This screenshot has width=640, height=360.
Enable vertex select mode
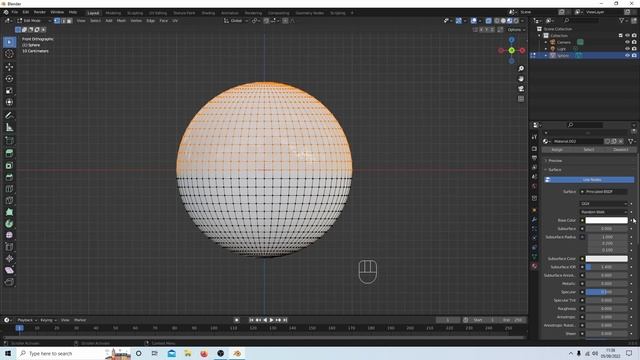tap(57, 20)
